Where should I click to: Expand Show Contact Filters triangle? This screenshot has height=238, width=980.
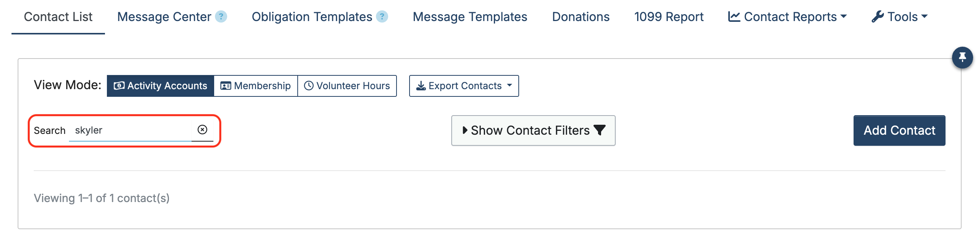tap(465, 130)
